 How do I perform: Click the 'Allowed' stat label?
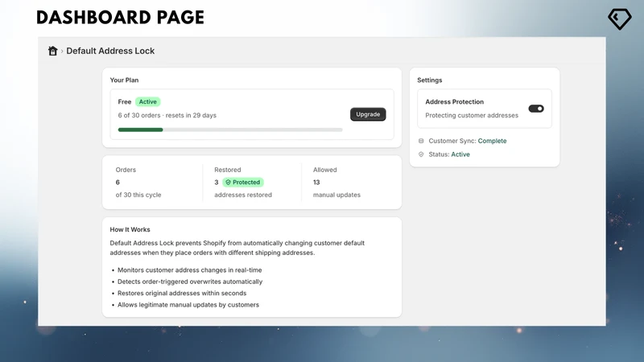[x=325, y=170]
